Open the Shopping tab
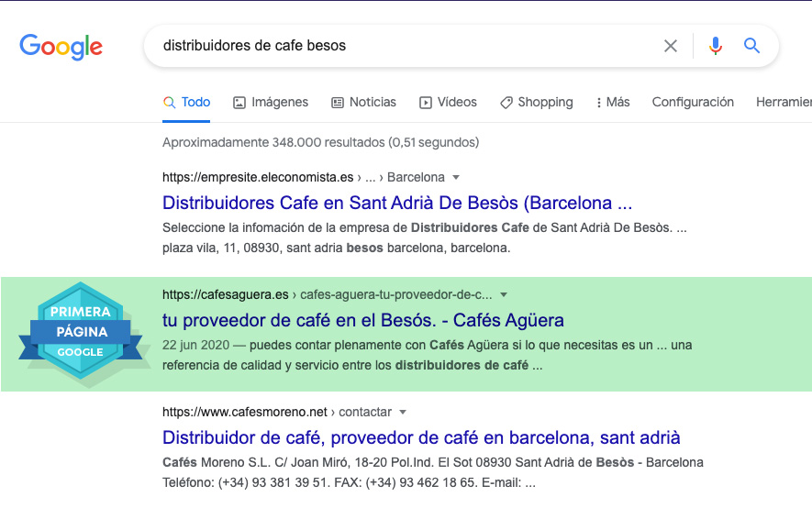This screenshot has width=812, height=519. point(537,103)
